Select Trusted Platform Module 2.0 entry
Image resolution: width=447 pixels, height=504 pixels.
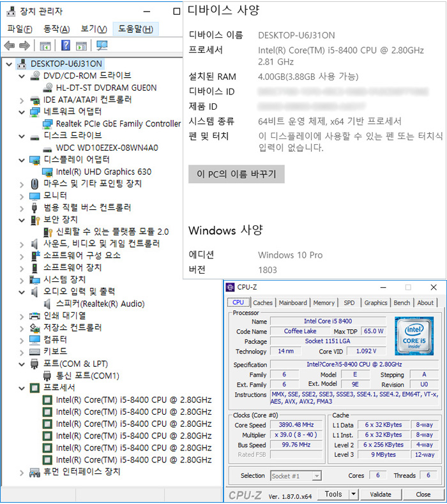(112, 232)
